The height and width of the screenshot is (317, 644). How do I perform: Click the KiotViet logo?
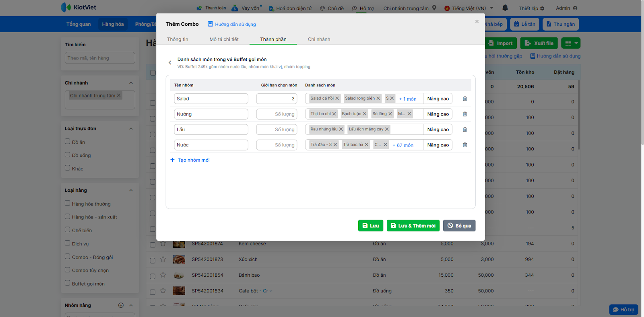point(78,7)
